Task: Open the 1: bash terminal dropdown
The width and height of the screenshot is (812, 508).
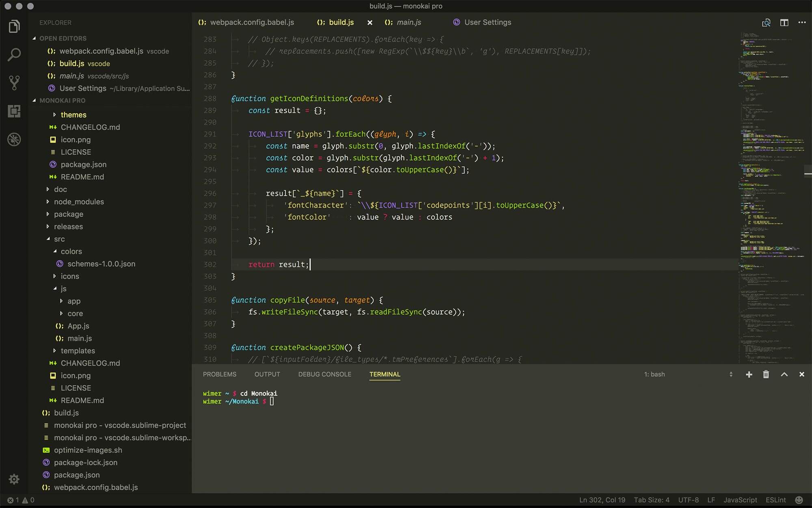Action: click(x=655, y=374)
